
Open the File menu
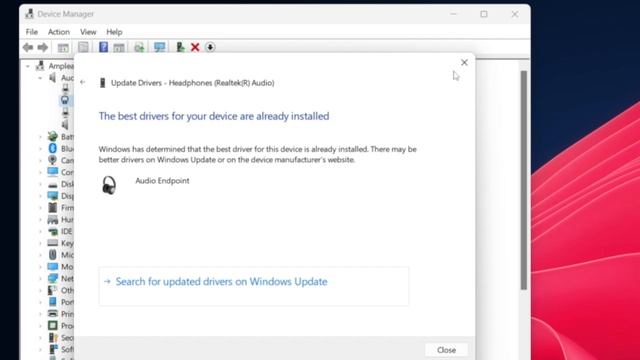point(31,32)
